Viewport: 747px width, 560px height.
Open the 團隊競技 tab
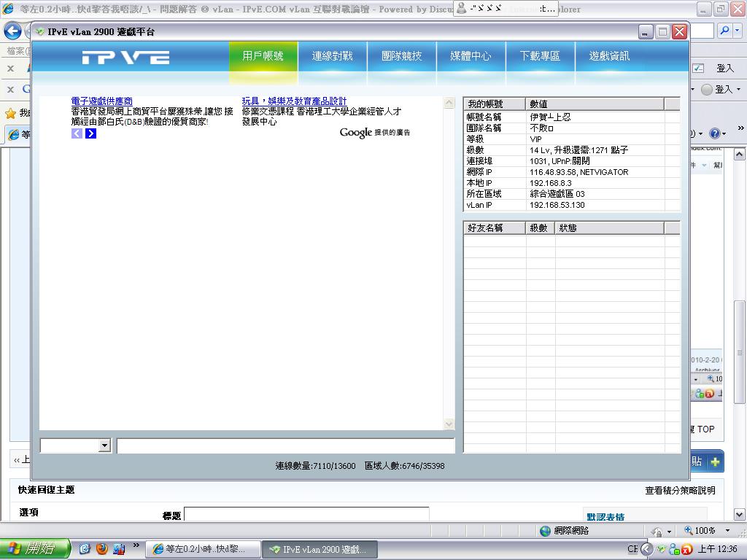(x=402, y=56)
